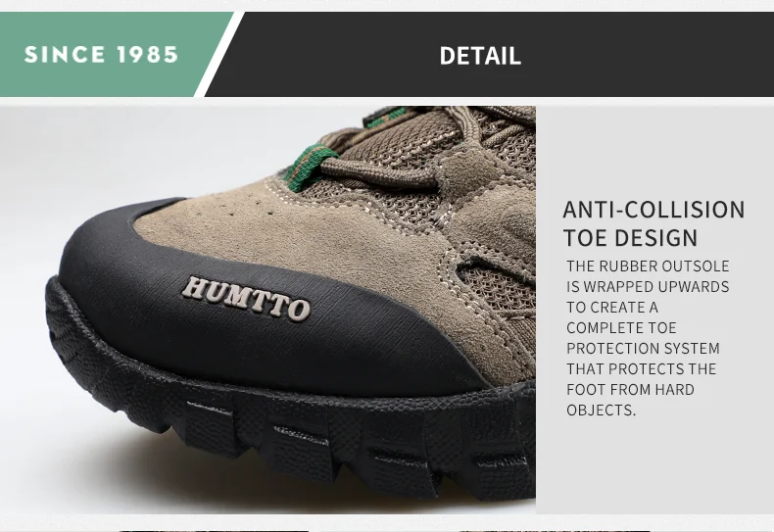Click the TOE DESIGN heading line
The height and width of the screenshot is (532, 774).
(630, 238)
